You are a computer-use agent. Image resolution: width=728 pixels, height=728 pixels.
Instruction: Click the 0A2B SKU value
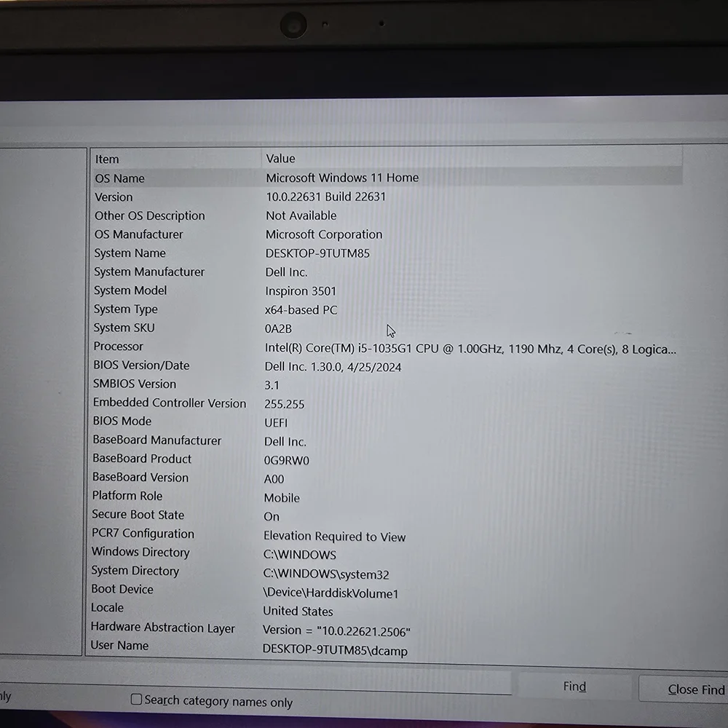[278, 329]
